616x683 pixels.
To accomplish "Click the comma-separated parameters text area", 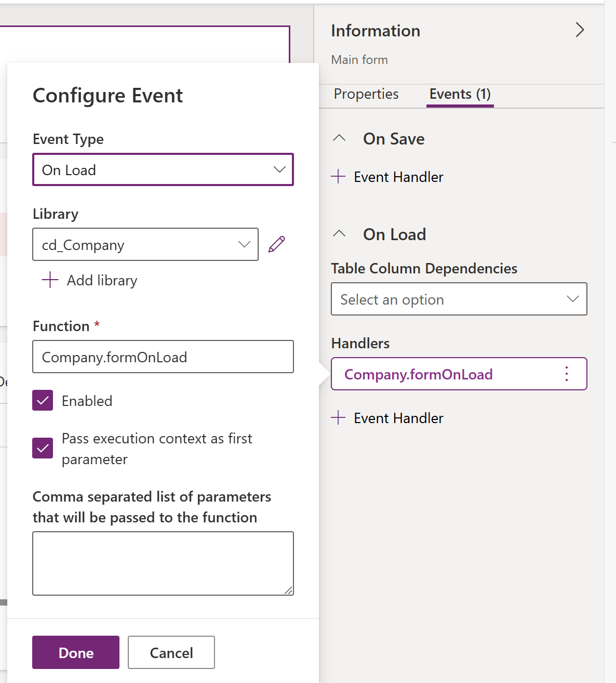I will click(163, 563).
